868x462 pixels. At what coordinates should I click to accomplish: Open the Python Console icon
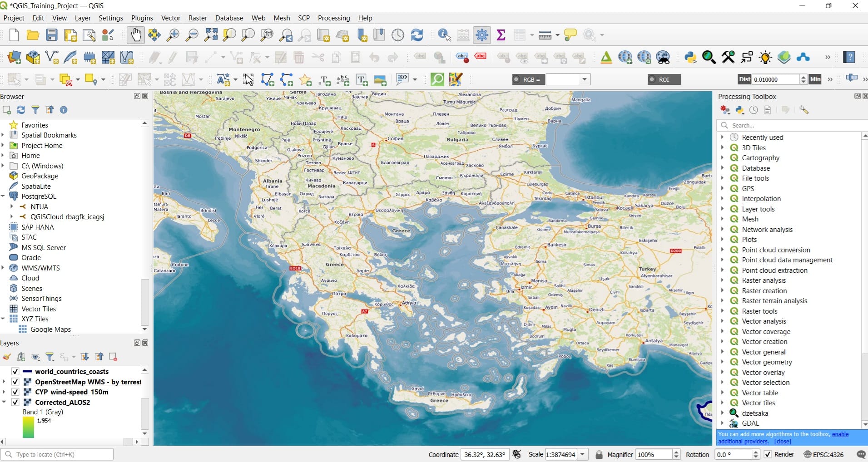pos(690,57)
